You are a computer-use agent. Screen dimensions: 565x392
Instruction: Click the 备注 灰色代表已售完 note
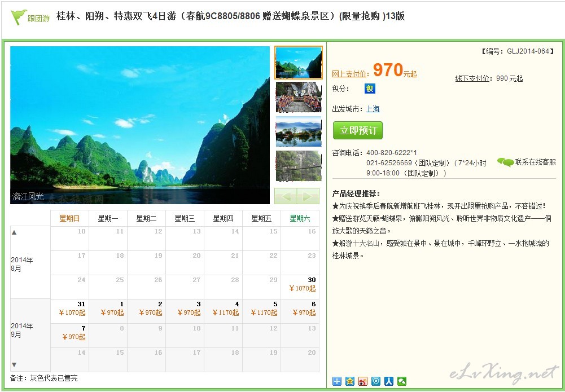tap(44, 378)
